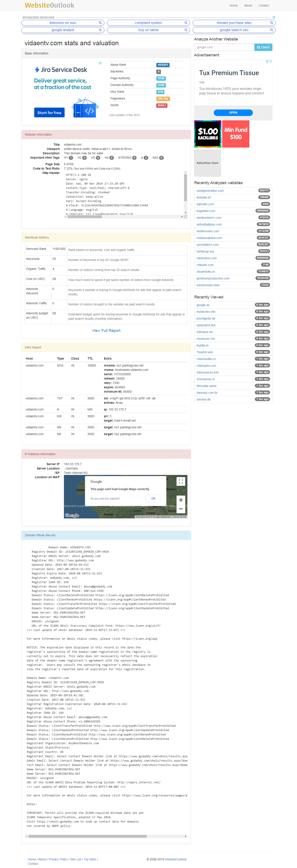Click Whois record horizontal scrollbar
The width and height of the screenshot is (297, 868).
pos(88,836)
